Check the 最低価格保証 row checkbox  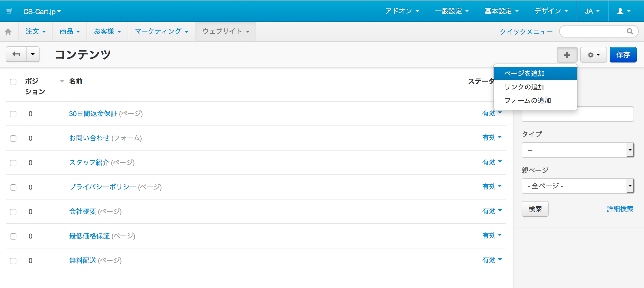coord(13,236)
